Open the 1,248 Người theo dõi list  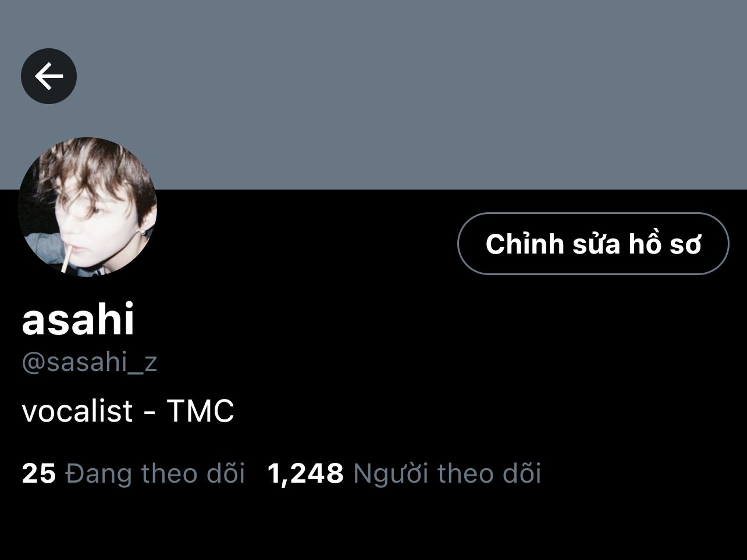tap(404, 473)
